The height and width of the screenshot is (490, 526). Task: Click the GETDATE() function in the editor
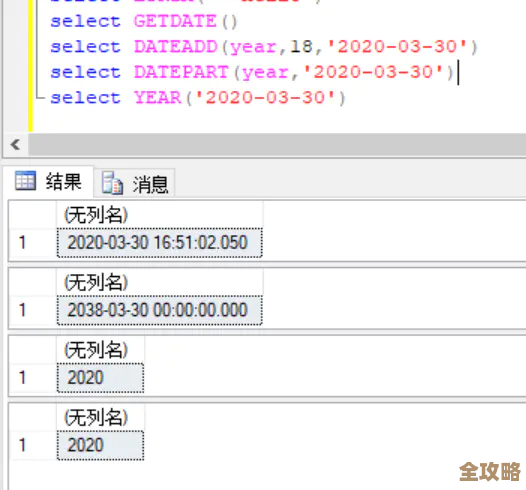pos(186,22)
